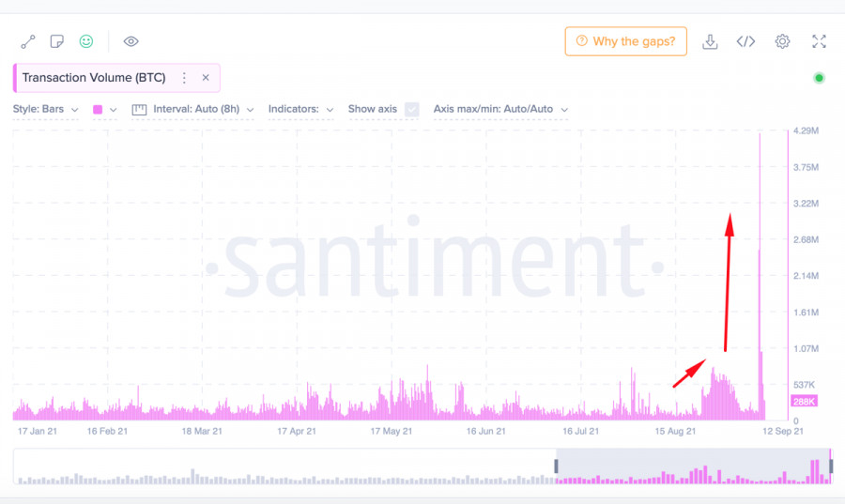Open the pink color picker swatch

[104, 110]
